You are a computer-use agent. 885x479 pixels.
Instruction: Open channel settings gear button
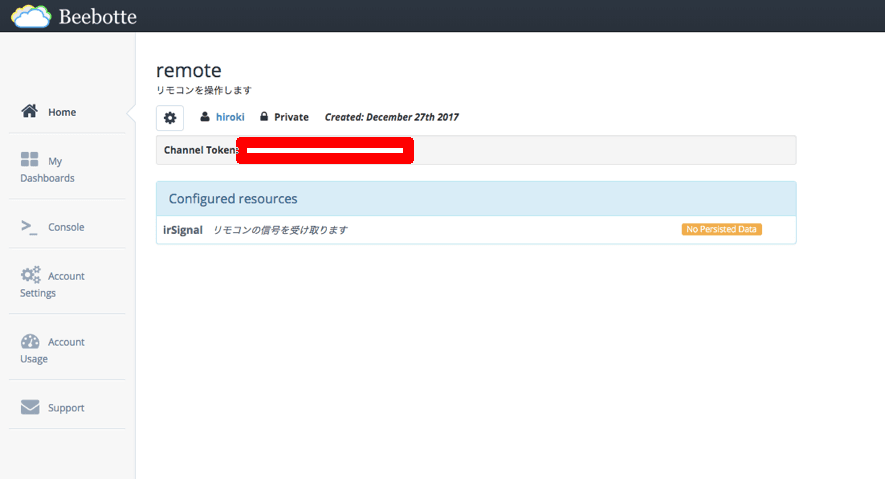[x=170, y=117]
